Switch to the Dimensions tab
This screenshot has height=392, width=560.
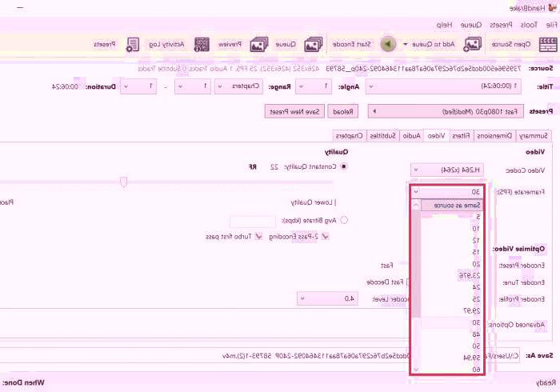pyautogui.click(x=494, y=136)
